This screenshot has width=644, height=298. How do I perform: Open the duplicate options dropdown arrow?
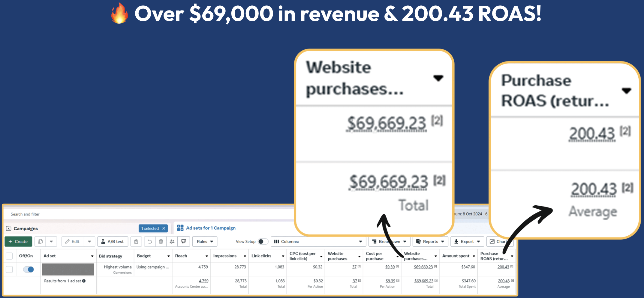point(51,242)
